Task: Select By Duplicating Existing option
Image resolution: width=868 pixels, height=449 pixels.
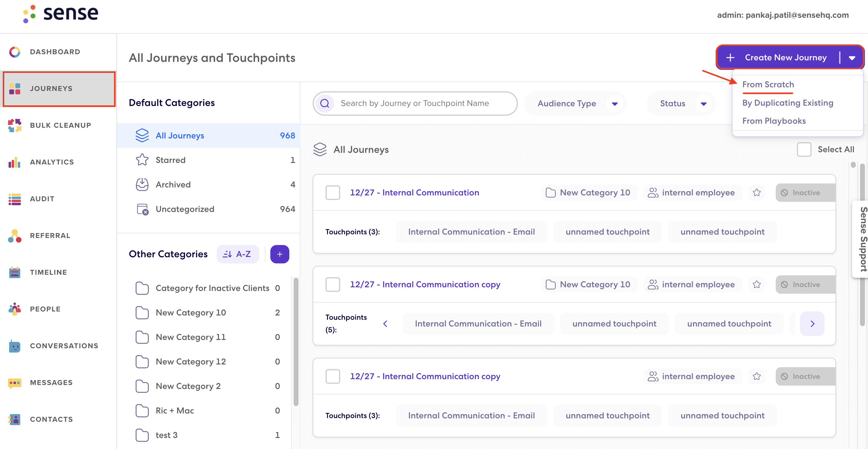Action: tap(787, 103)
